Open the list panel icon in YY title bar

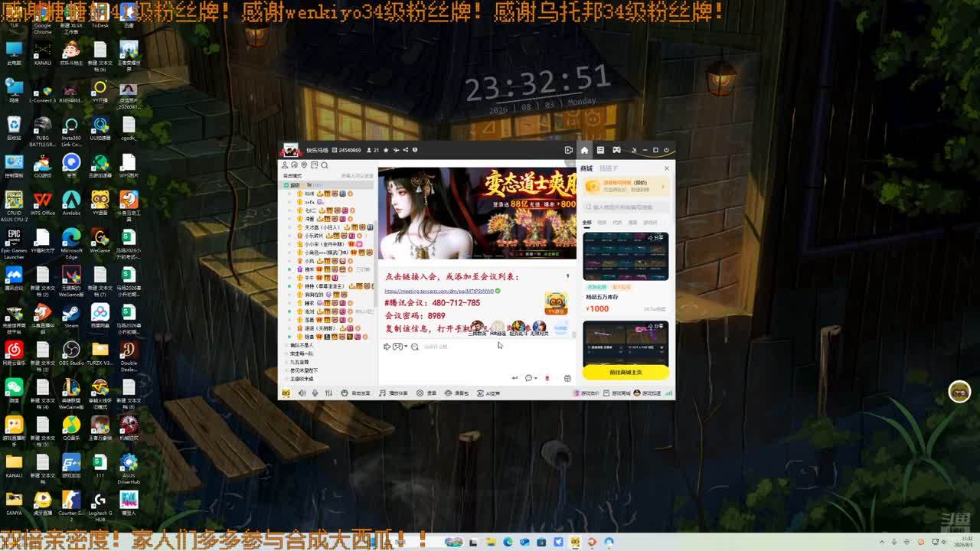(600, 150)
